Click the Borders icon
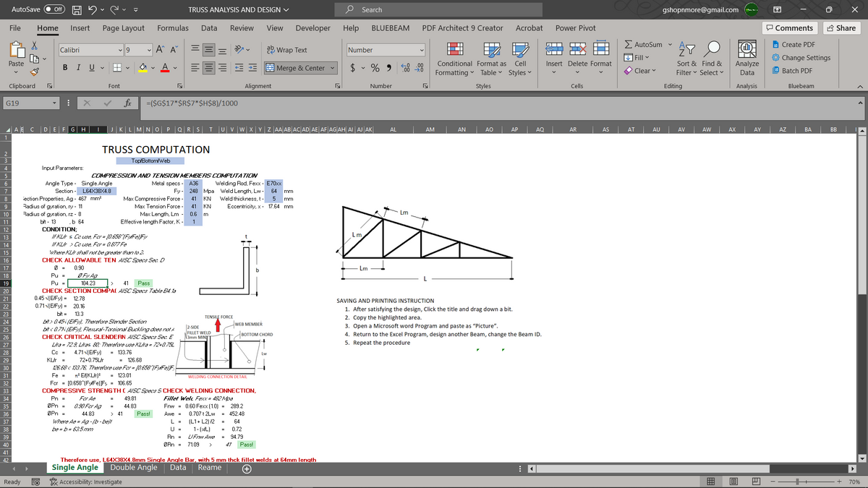This screenshot has width=868, height=488. click(116, 69)
